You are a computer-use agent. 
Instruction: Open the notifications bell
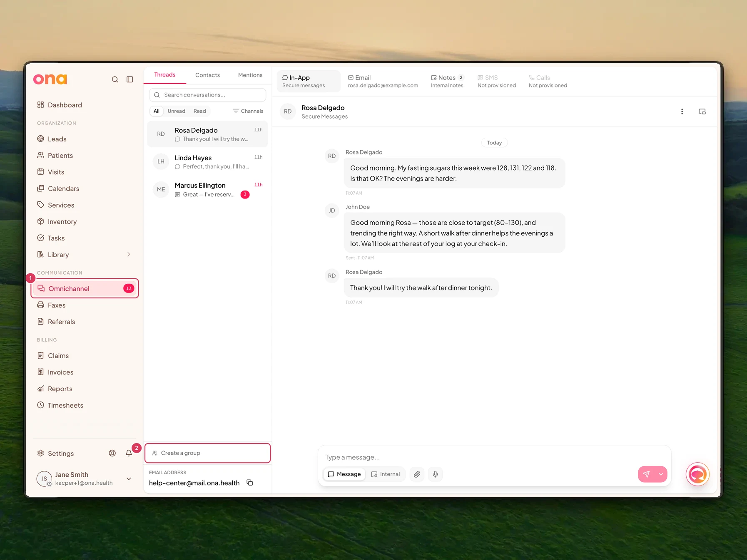pos(129,453)
